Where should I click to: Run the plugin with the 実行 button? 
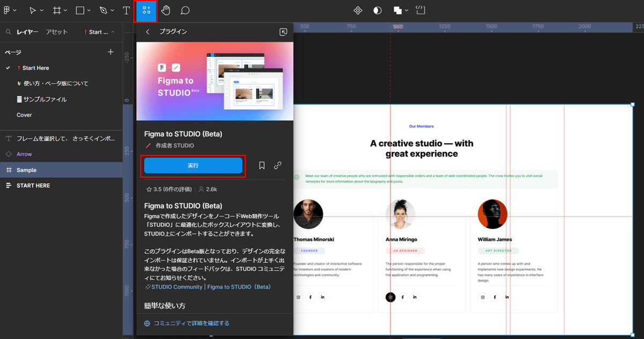point(193,166)
